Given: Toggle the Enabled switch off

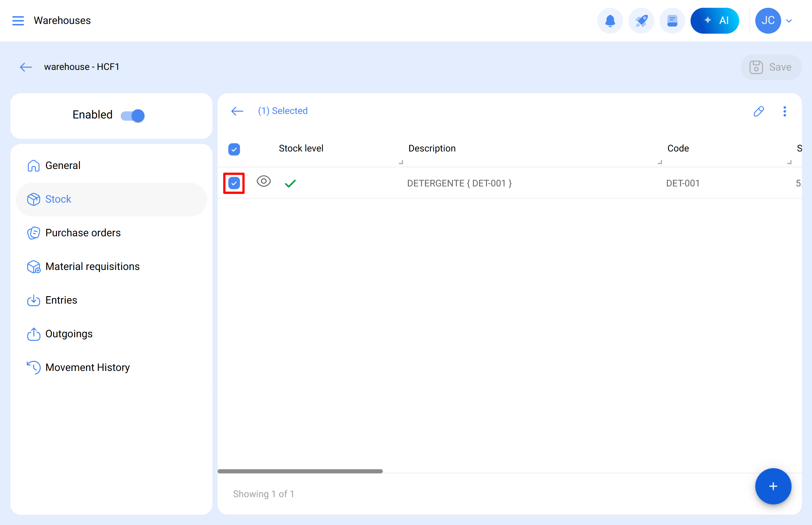Looking at the screenshot, I should coord(133,116).
